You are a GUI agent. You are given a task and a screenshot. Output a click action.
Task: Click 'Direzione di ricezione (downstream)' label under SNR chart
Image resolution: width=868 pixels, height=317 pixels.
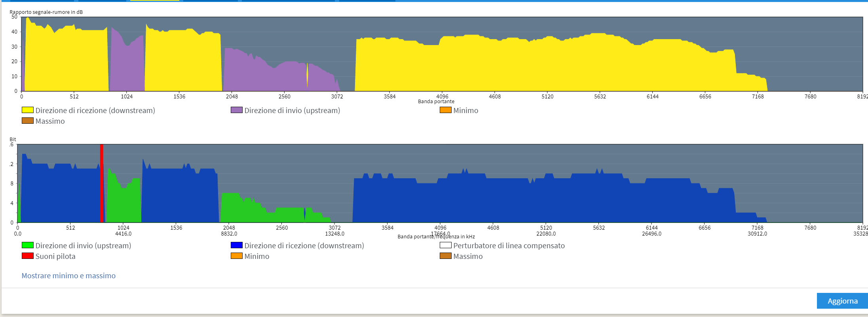95,110
